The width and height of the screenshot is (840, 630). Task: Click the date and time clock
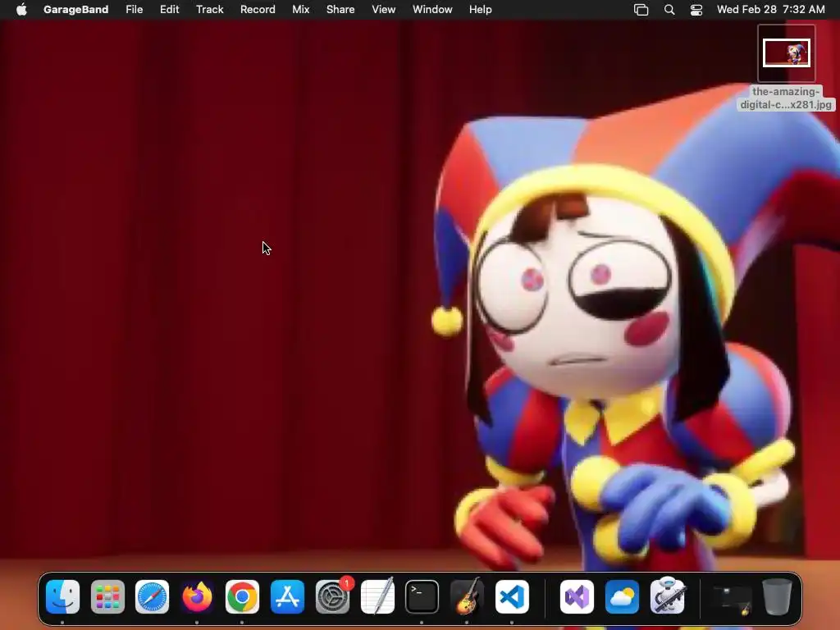771,10
